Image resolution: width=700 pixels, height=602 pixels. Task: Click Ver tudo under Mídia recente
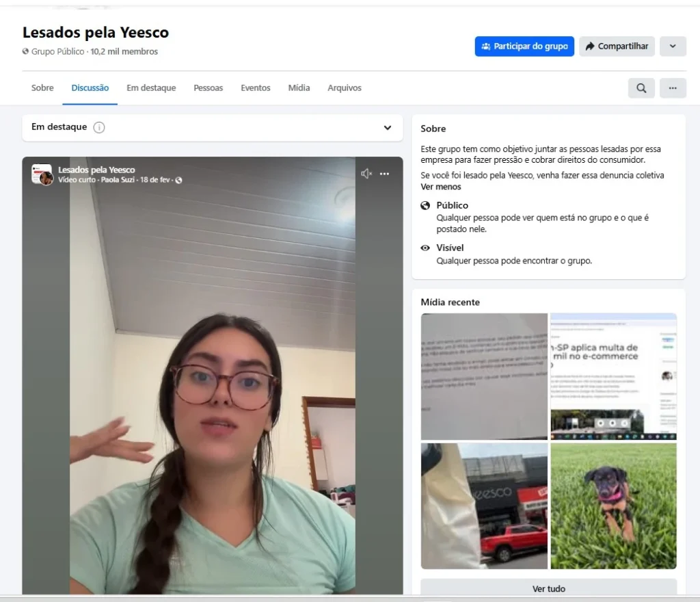pyautogui.click(x=549, y=588)
